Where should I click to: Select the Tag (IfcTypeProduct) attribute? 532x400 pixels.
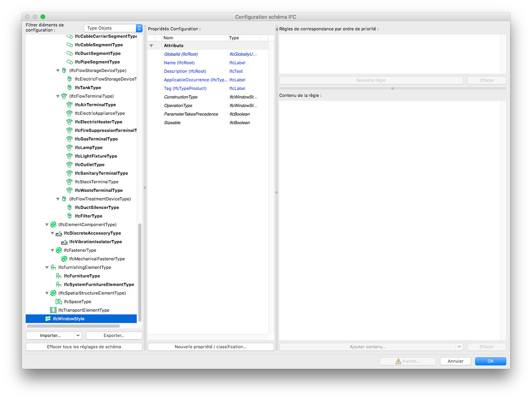click(208, 88)
